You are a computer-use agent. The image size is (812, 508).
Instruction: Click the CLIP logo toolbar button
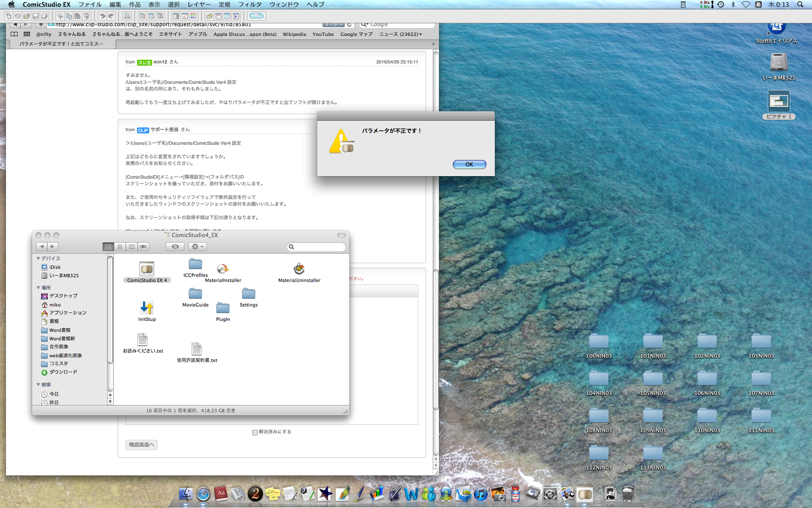pos(256,16)
